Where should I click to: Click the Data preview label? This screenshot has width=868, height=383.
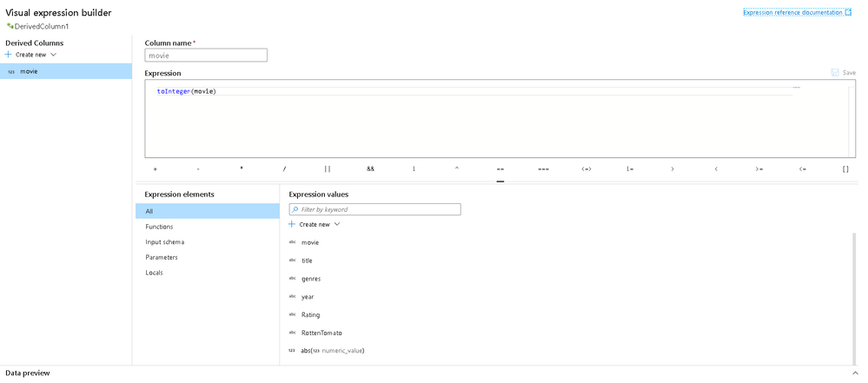coord(28,373)
